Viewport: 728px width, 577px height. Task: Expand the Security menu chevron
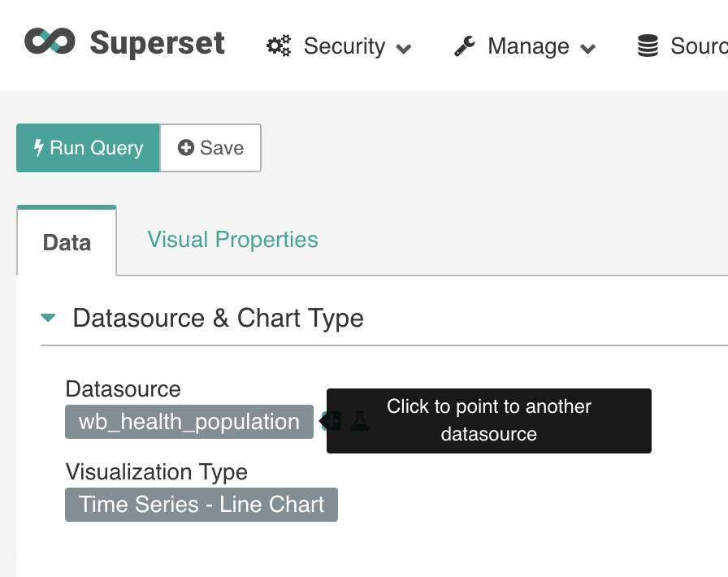pyautogui.click(x=404, y=49)
